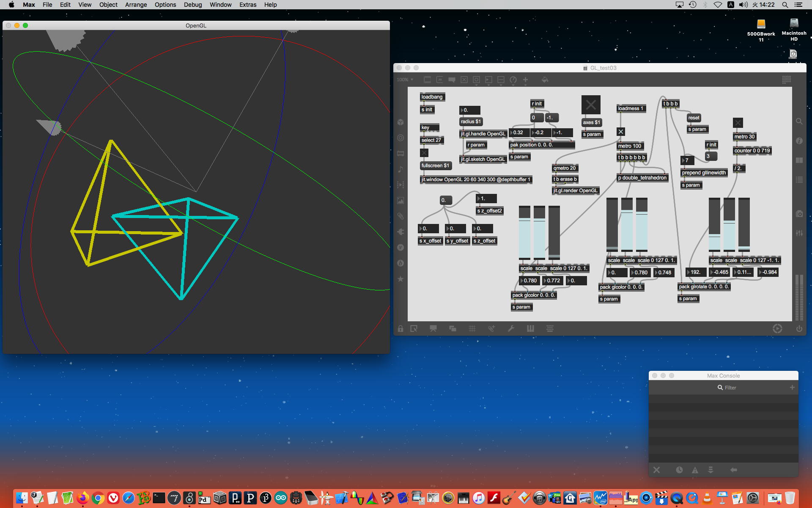Screen dimensions: 812x508
Task: Add a message box from top toolbar
Action: coord(440,80)
